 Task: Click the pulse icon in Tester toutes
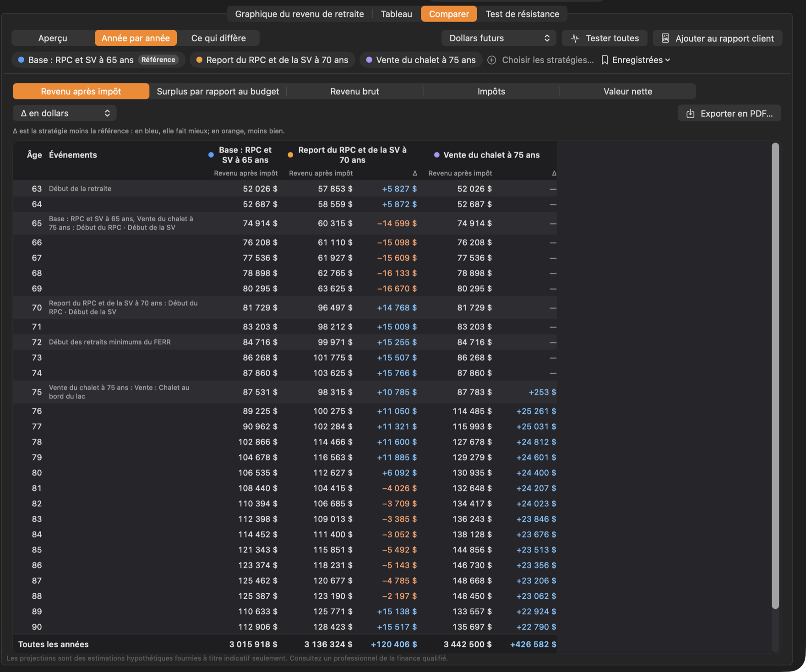[x=575, y=38]
